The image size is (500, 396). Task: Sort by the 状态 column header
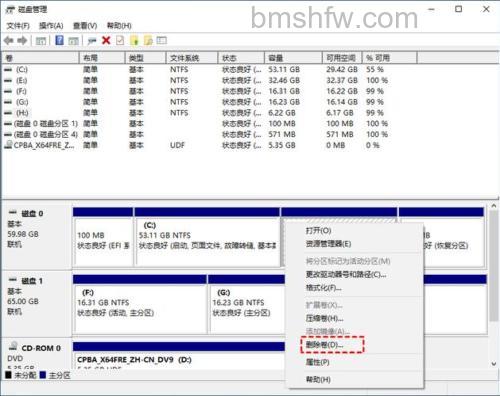(x=241, y=58)
